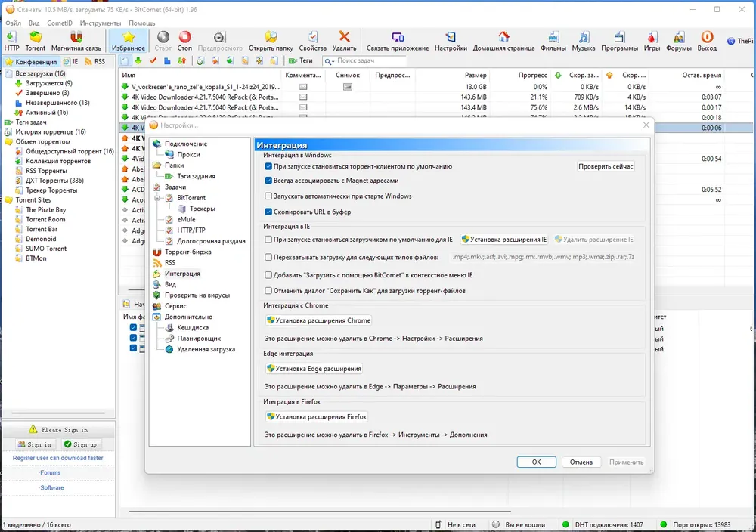Image resolution: width=756 pixels, height=532 pixels.
Task: Collapse the BitTorrent node in settings tree
Action: point(157,198)
